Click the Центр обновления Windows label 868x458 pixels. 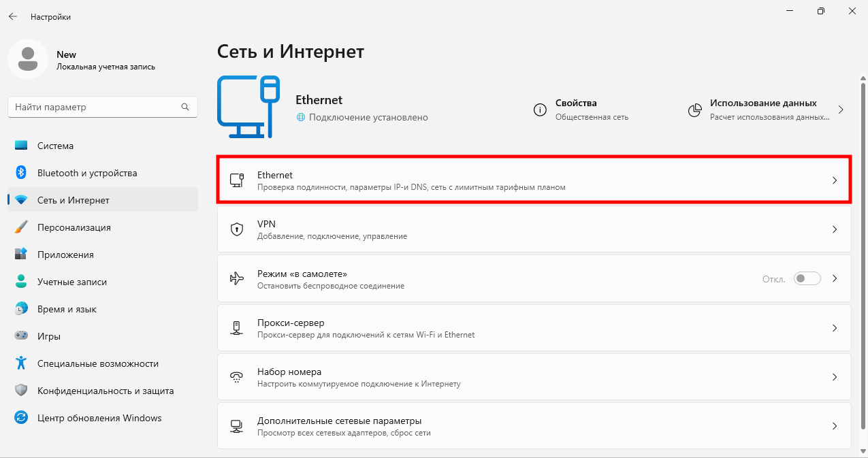[x=99, y=418]
